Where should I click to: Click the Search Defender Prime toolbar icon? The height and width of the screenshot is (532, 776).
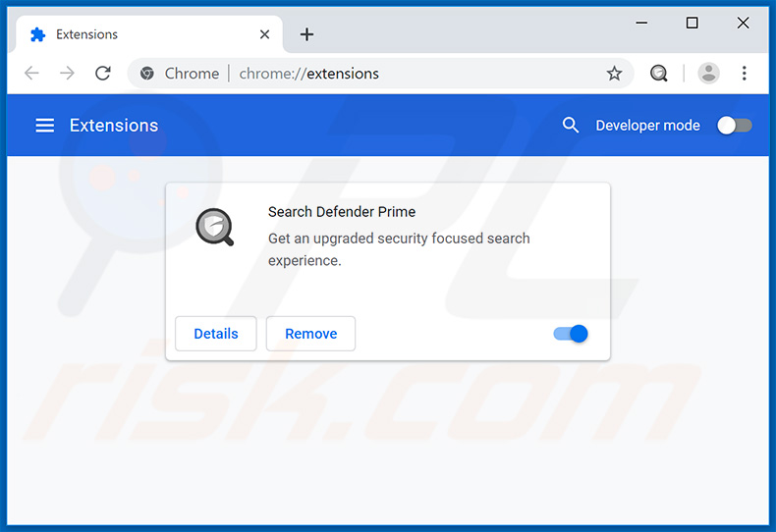(659, 74)
